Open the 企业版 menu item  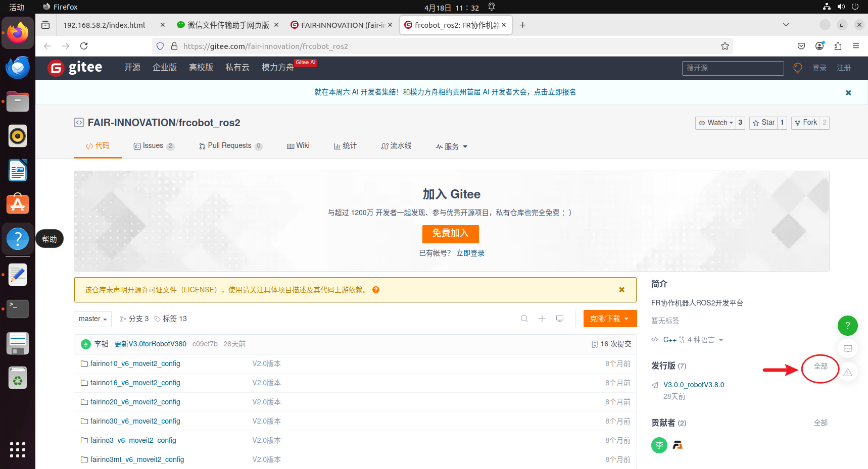tap(165, 68)
